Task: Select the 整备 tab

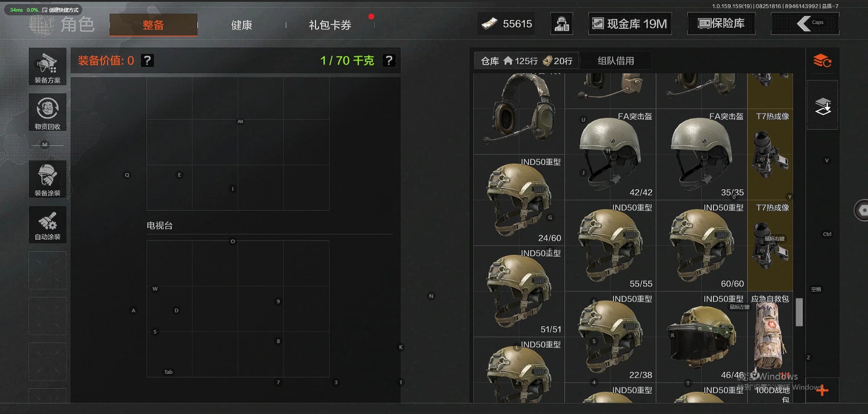Action: tap(153, 25)
